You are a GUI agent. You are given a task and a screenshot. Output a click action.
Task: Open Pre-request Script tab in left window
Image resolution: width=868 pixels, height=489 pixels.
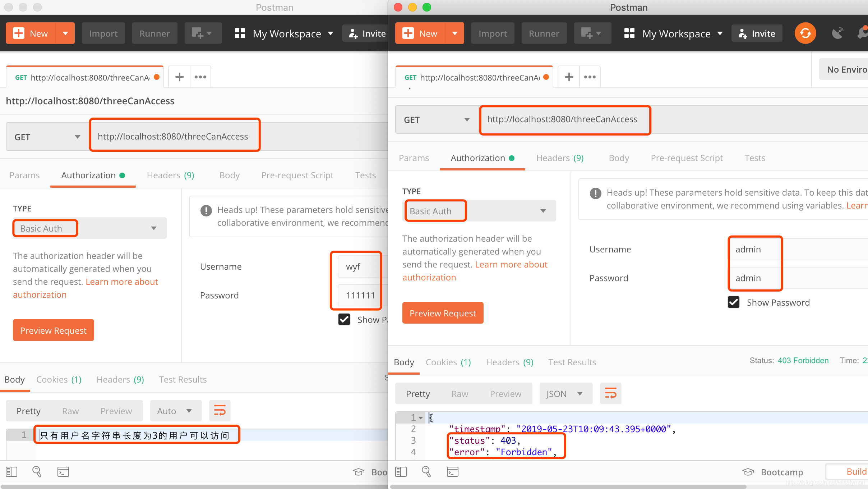click(x=297, y=175)
